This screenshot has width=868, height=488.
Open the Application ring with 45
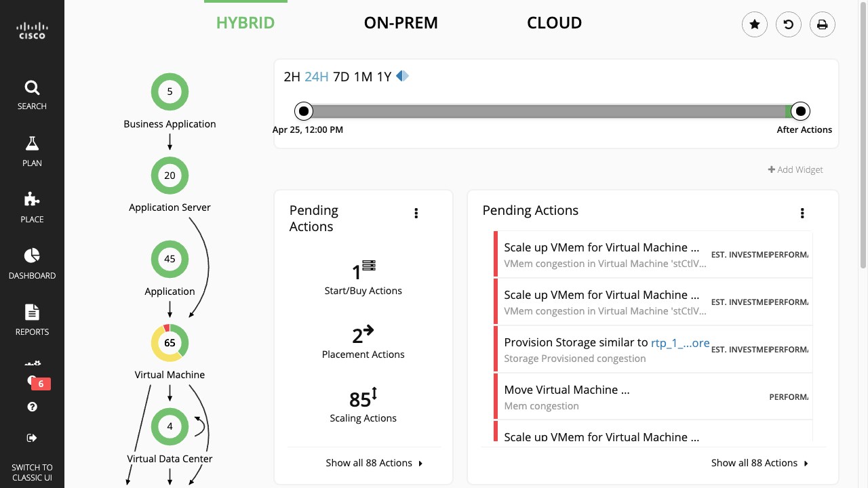tap(170, 259)
